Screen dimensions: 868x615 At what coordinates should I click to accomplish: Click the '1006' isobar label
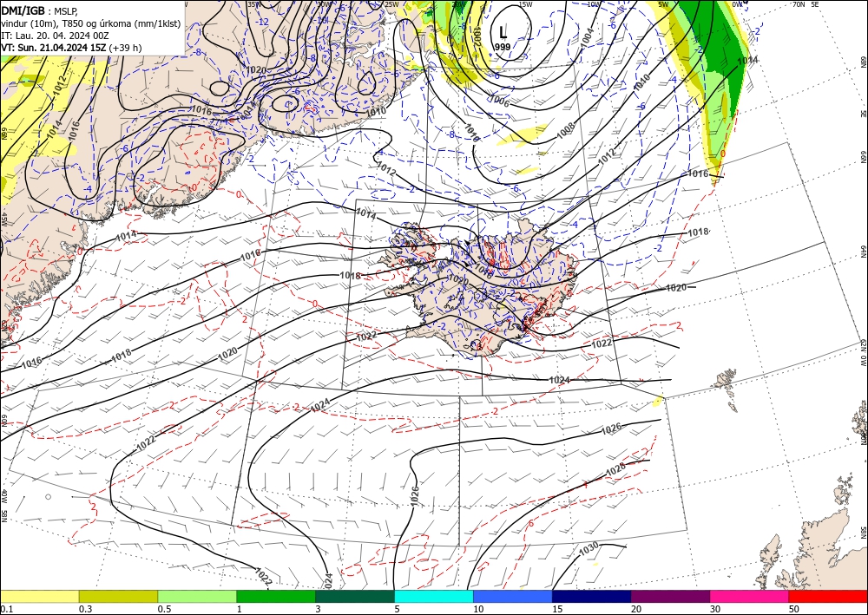click(499, 100)
